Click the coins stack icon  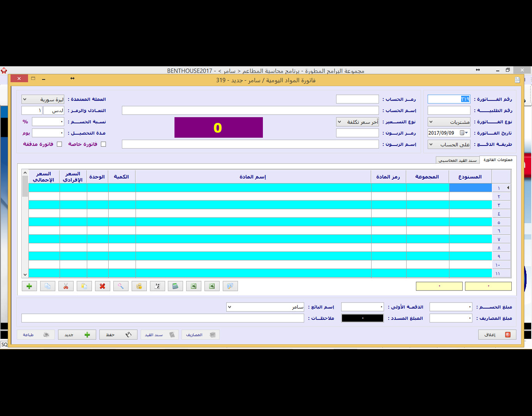coord(139,286)
